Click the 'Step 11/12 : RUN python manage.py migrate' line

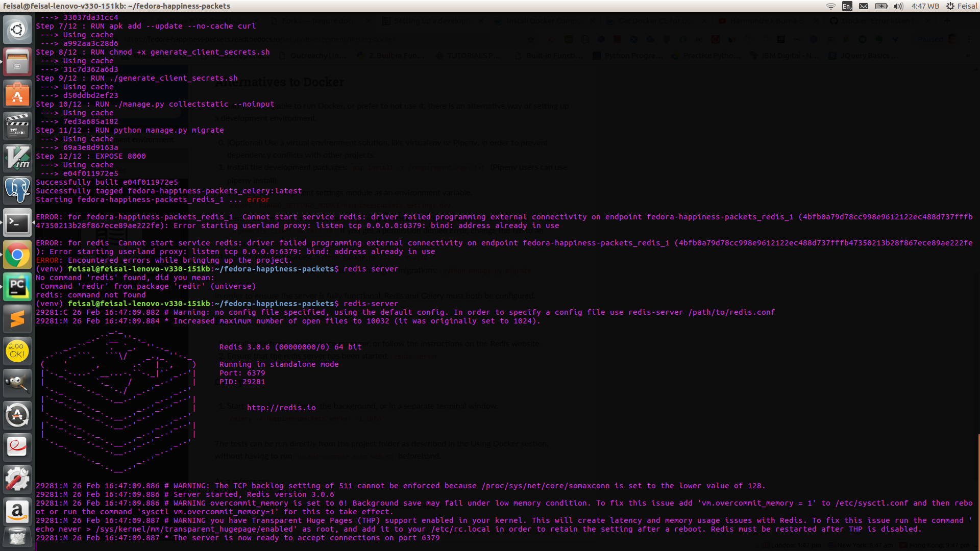coord(130,130)
